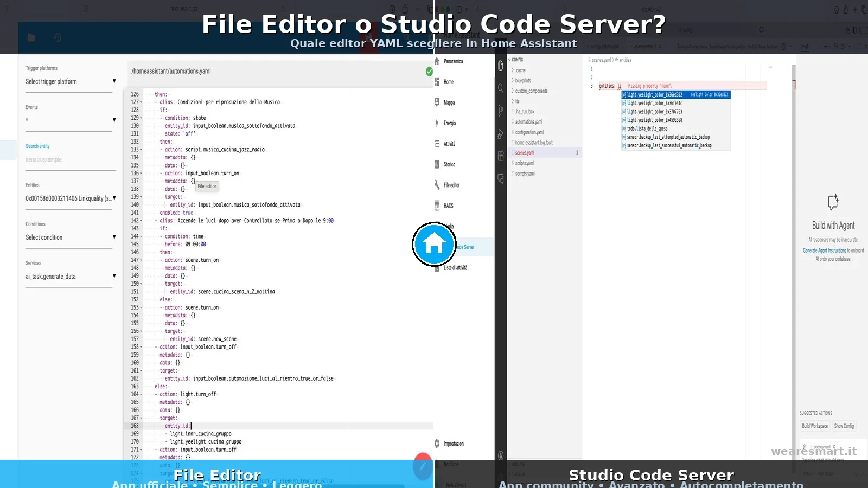Viewport: 868px width, 488px height.
Task: Open Mappa in Home Assistant sidebar
Action: coord(449,102)
